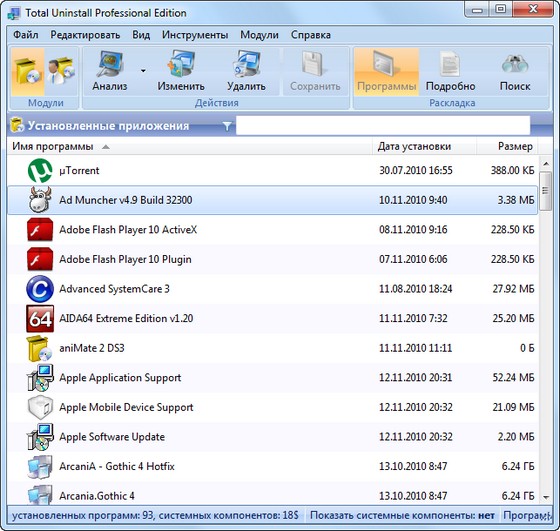560x531 pixels.
Task: Click the list scrollbar down arrow
Action: (x=546, y=497)
